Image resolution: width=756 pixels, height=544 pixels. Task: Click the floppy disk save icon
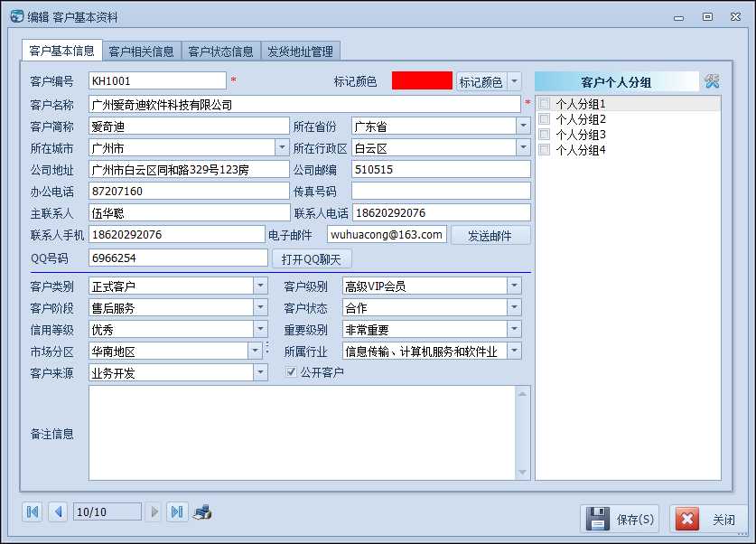598,519
